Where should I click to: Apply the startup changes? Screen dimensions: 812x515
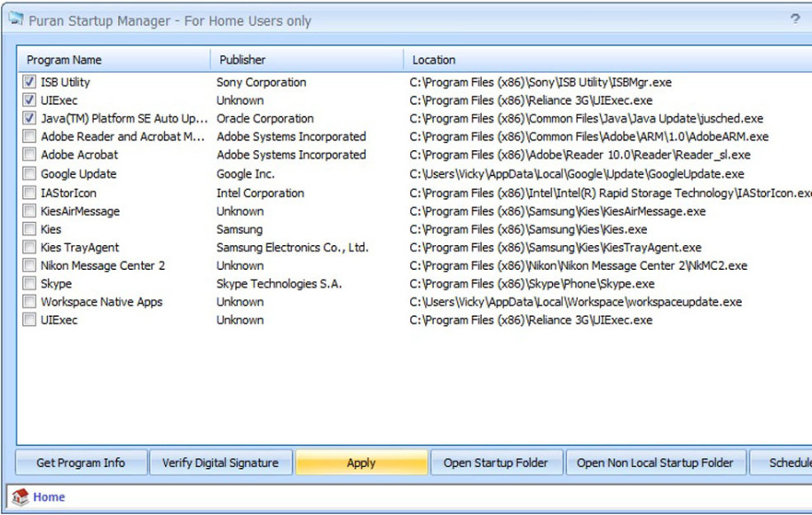coord(361,463)
